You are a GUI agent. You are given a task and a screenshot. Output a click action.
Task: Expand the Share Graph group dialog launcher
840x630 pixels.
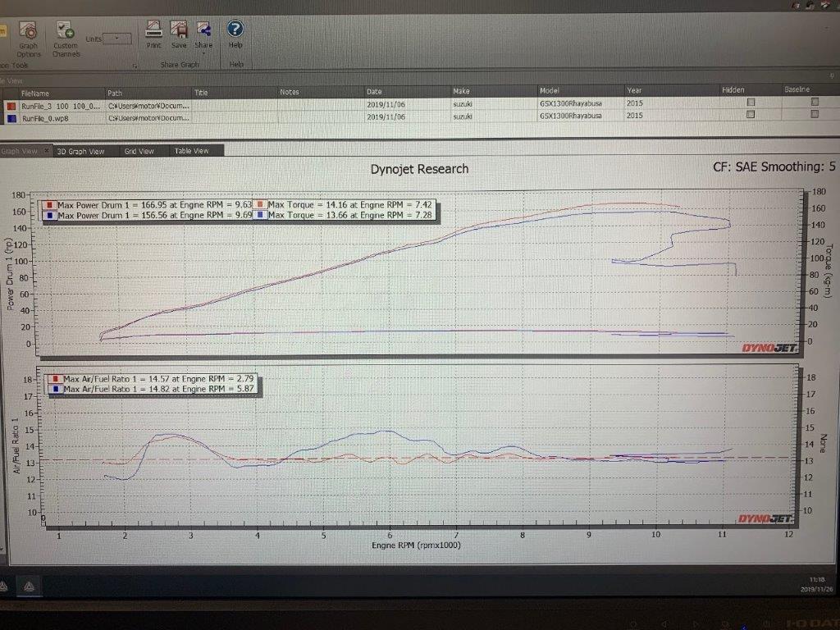click(134, 65)
